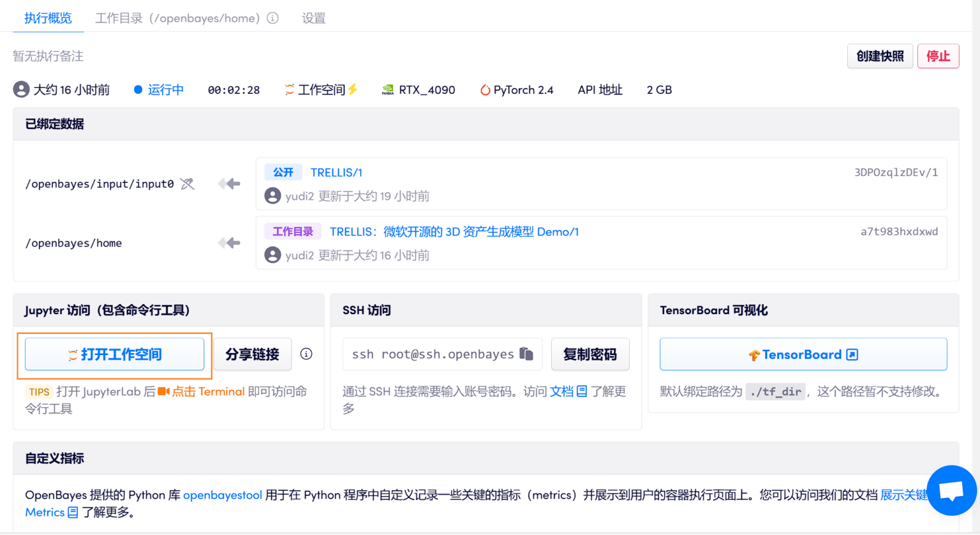Open the chat support bubble

951,490
